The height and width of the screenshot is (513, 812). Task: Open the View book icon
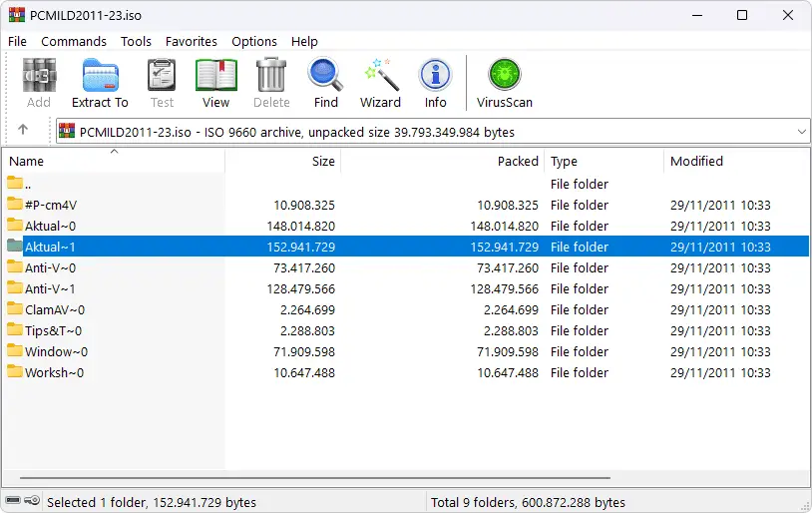pyautogui.click(x=215, y=75)
